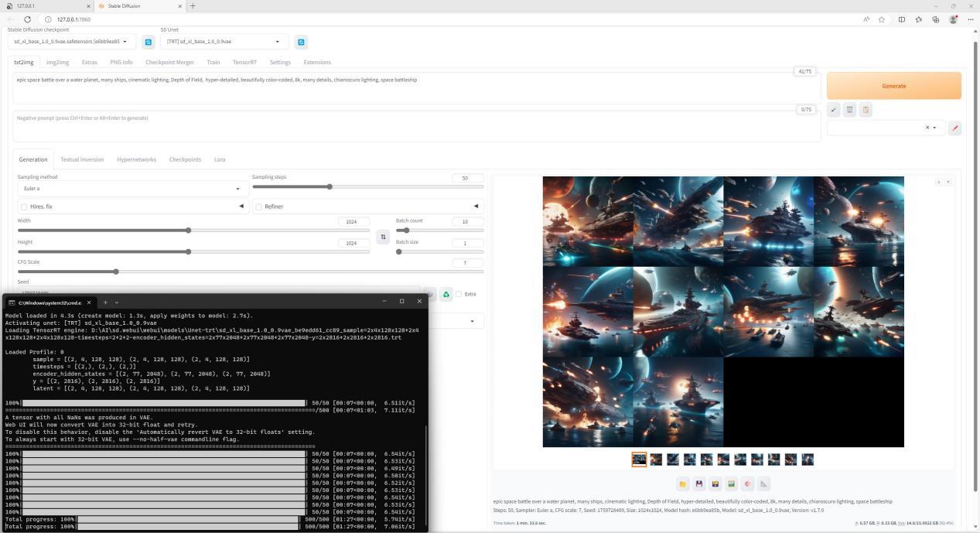The image size is (980, 533).
Task: Open the Stable Diffusion checkpoint dropdown
Action: pyautogui.click(x=71, y=42)
